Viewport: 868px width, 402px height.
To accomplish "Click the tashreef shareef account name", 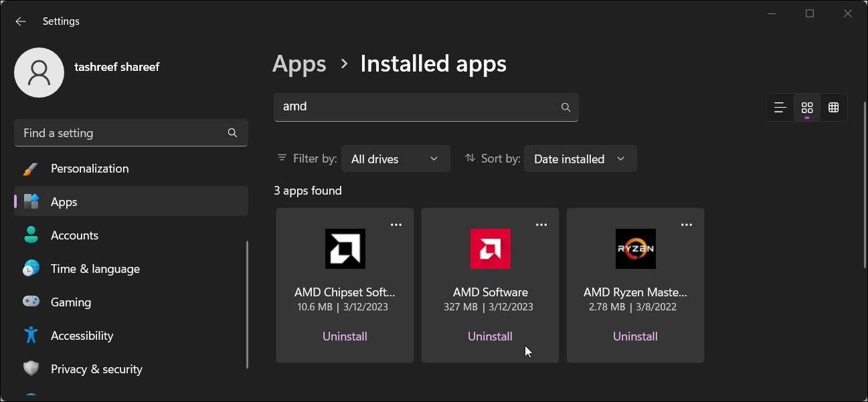I will pyautogui.click(x=117, y=67).
